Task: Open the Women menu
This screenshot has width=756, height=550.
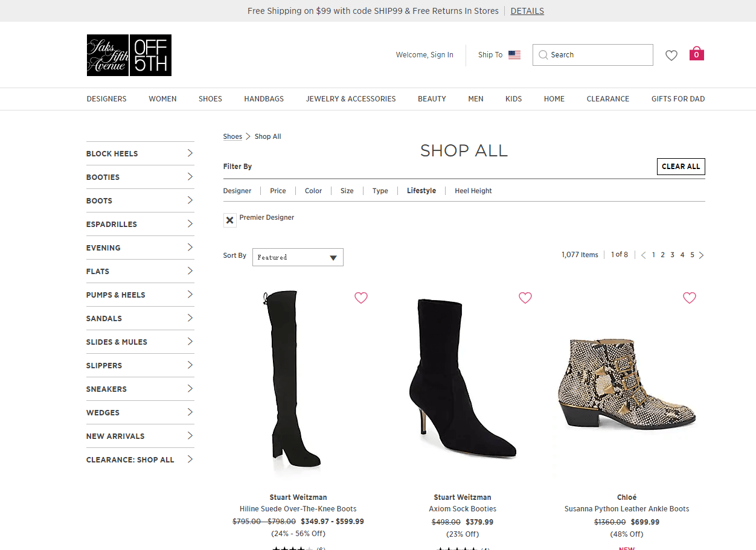Action: (x=162, y=99)
